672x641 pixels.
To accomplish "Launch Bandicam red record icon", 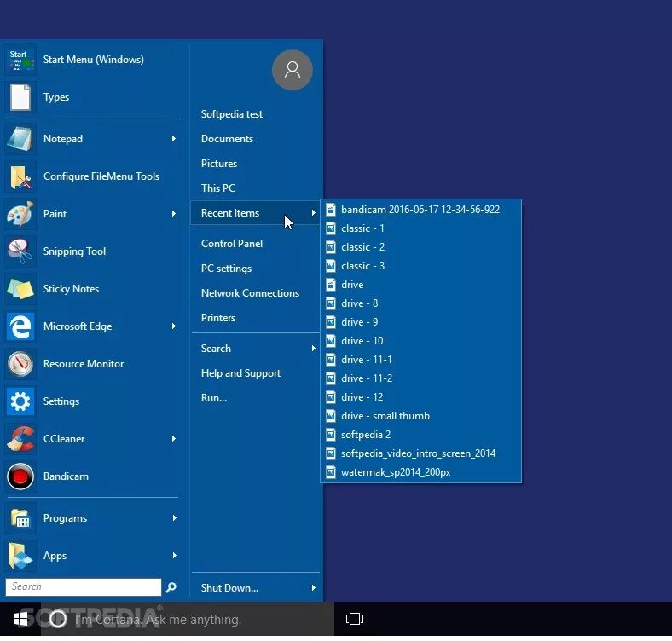I will [20, 476].
